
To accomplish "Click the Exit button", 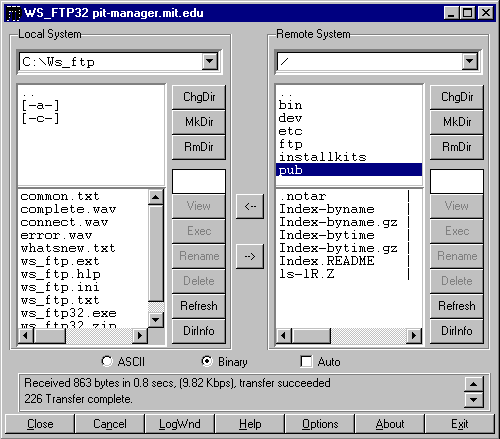I will pyautogui.click(x=460, y=424).
